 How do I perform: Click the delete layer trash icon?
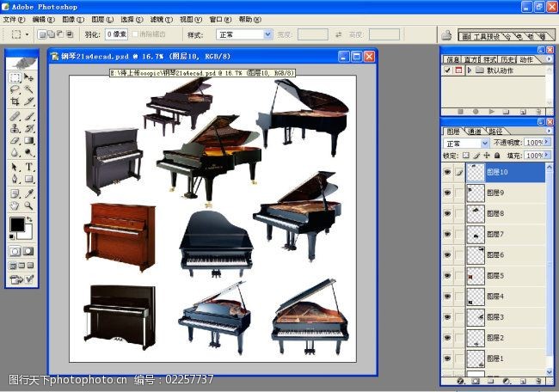537,381
